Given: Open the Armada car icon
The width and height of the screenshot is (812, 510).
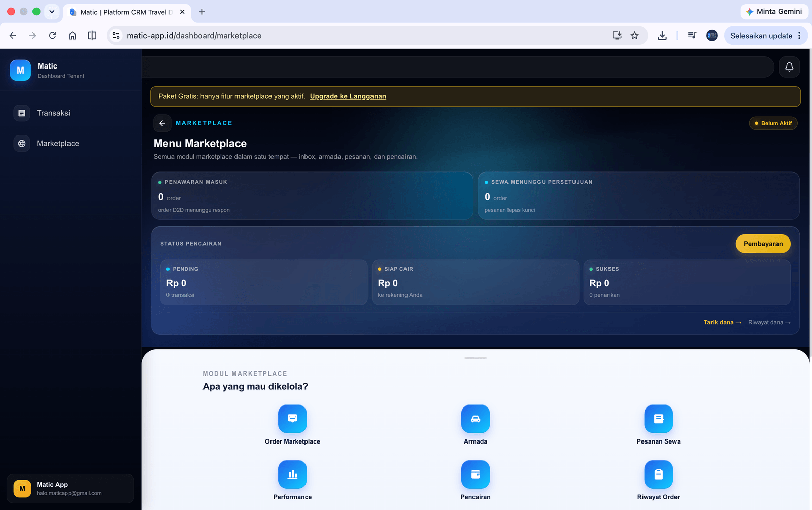Looking at the screenshot, I should click(476, 419).
